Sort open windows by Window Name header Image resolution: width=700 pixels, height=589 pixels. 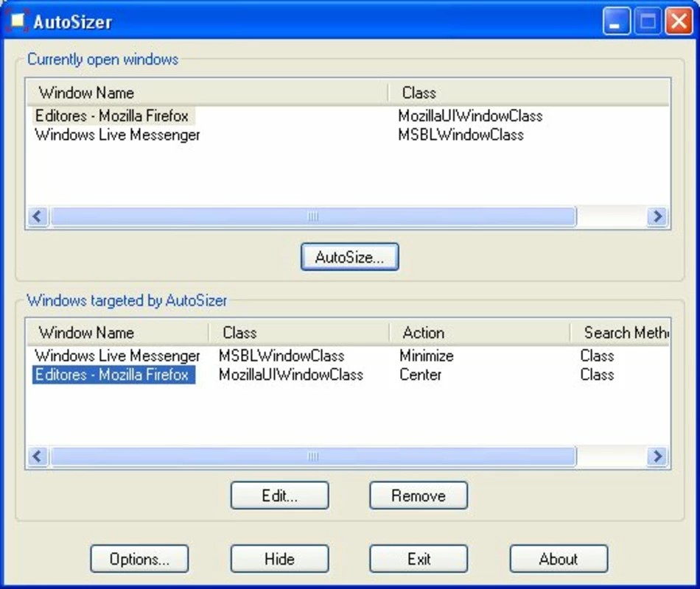[x=207, y=93]
